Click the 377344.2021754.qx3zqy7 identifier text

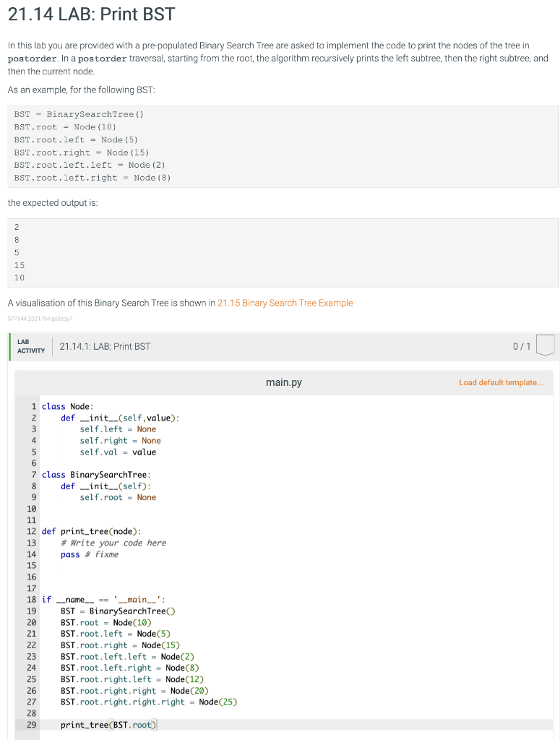[x=35, y=318]
